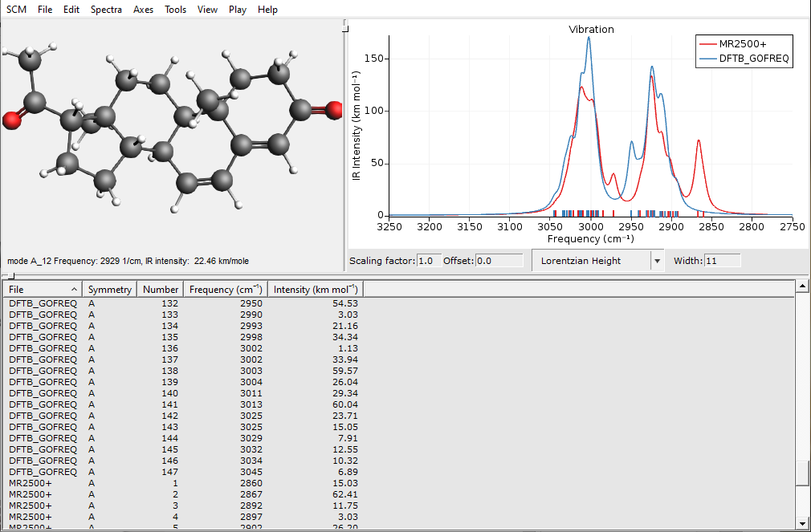
Task: Click the Offset input field
Action: tap(499, 261)
